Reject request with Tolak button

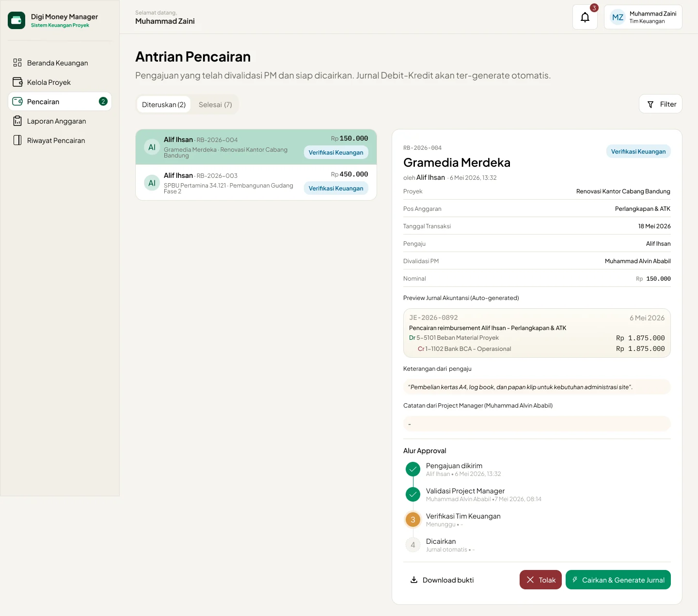[x=540, y=580]
